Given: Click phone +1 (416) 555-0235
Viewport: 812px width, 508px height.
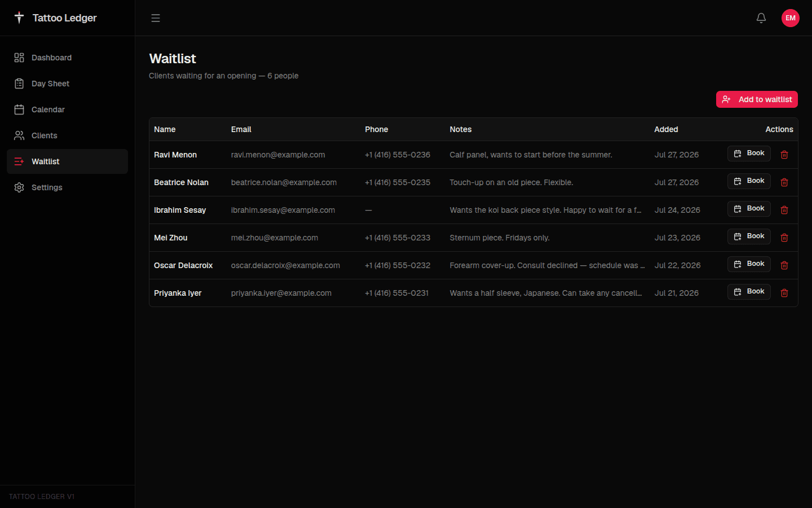Looking at the screenshot, I should tap(398, 182).
